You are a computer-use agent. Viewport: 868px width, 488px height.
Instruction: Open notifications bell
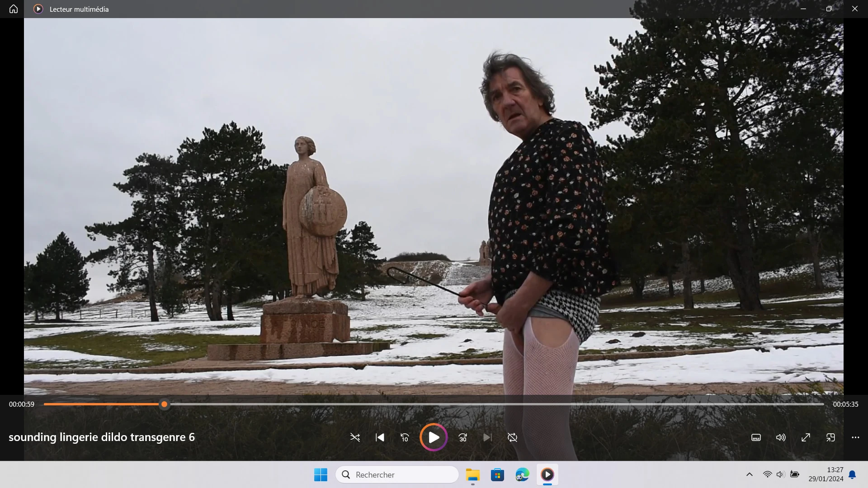pyautogui.click(x=852, y=474)
